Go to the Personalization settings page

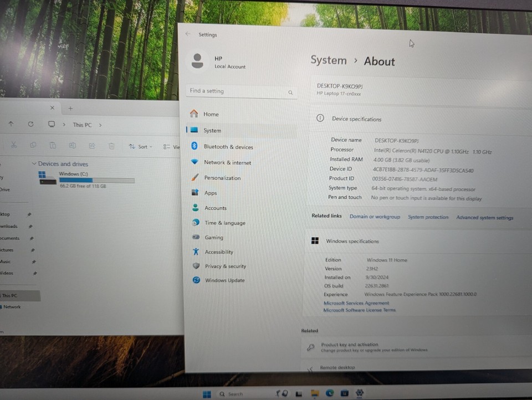point(222,178)
